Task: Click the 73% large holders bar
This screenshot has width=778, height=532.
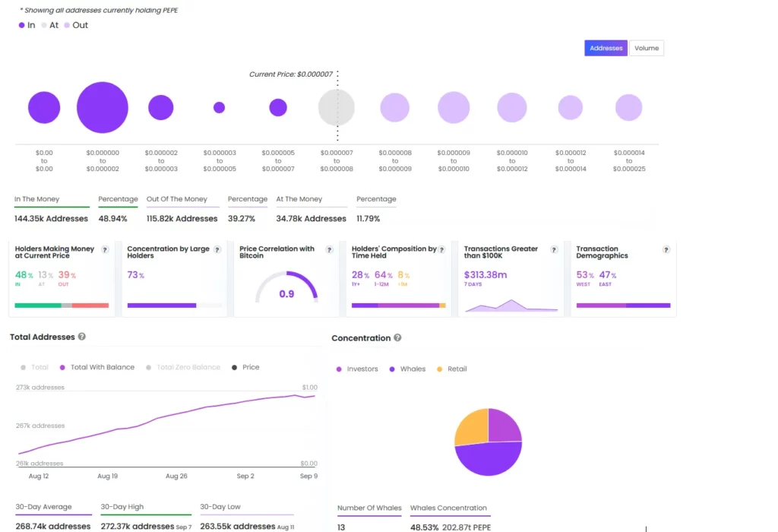Action: point(175,306)
